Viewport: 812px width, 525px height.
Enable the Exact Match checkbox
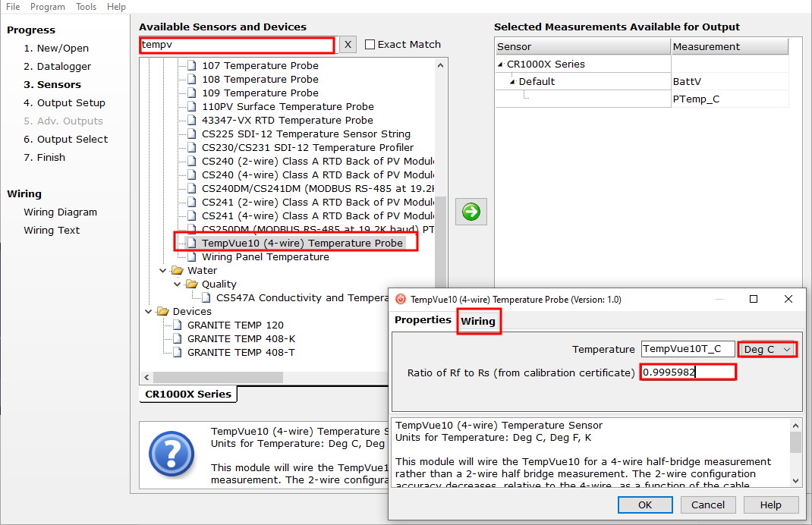(x=370, y=45)
